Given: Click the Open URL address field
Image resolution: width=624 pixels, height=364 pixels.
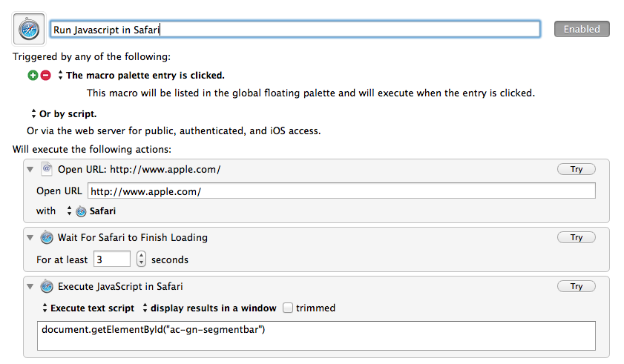Looking at the screenshot, I should [341, 191].
